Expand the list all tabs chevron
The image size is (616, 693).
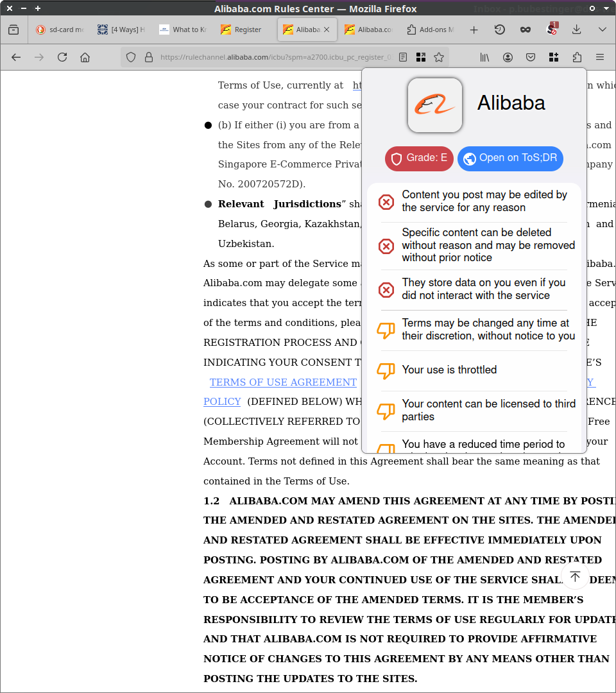click(x=602, y=30)
